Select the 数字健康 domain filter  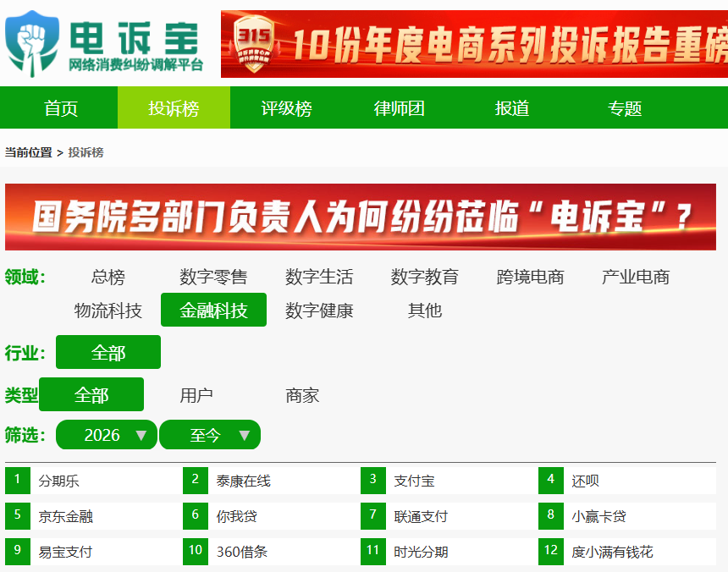(319, 311)
